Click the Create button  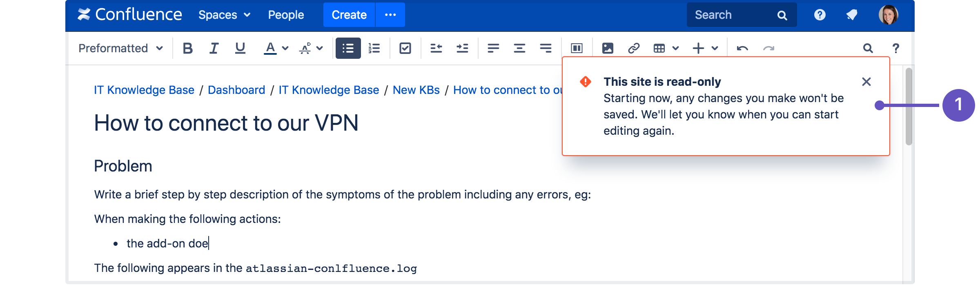(349, 15)
